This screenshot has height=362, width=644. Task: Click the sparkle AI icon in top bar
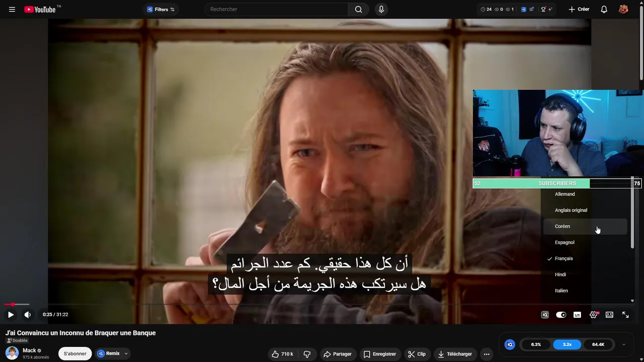(550, 10)
